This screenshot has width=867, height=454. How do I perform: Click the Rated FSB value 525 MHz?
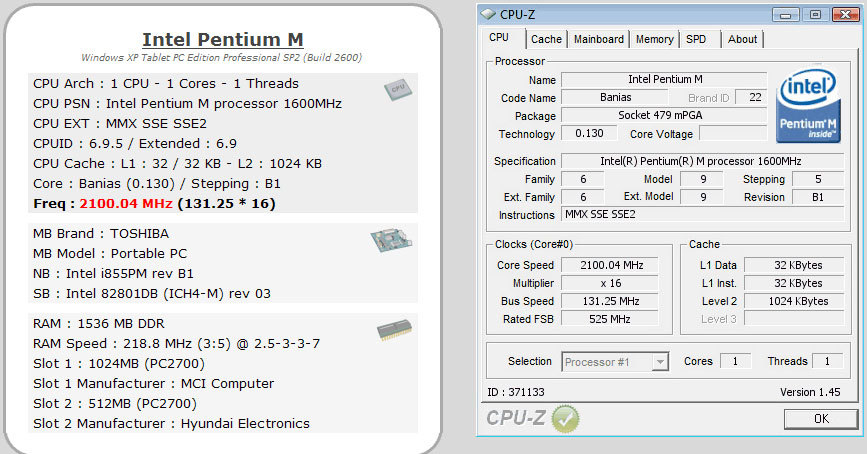pyautogui.click(x=610, y=319)
